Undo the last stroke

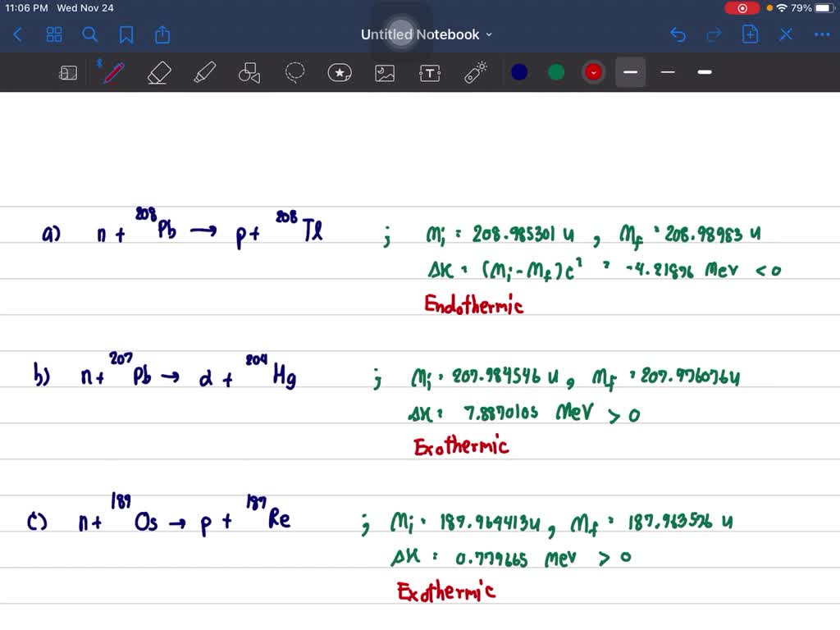pyautogui.click(x=678, y=34)
